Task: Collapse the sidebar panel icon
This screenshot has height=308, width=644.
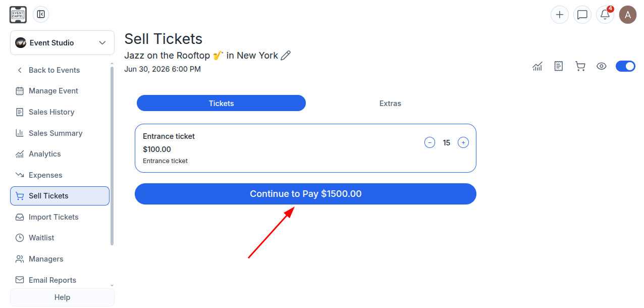Action: point(41,14)
